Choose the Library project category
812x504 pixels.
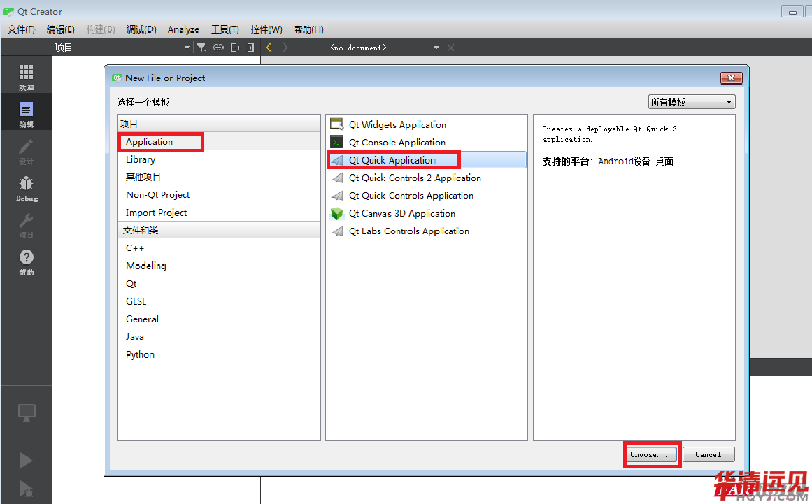click(x=141, y=159)
